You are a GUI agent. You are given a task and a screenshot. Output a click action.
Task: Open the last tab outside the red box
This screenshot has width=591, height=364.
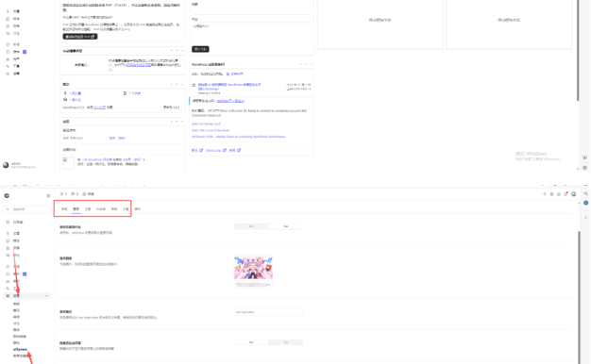[138, 209]
